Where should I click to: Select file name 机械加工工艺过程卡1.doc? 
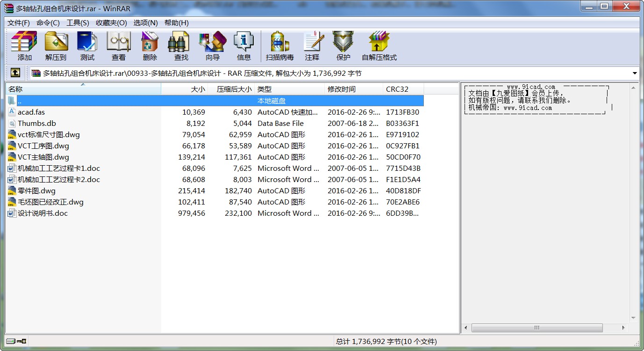coord(59,168)
